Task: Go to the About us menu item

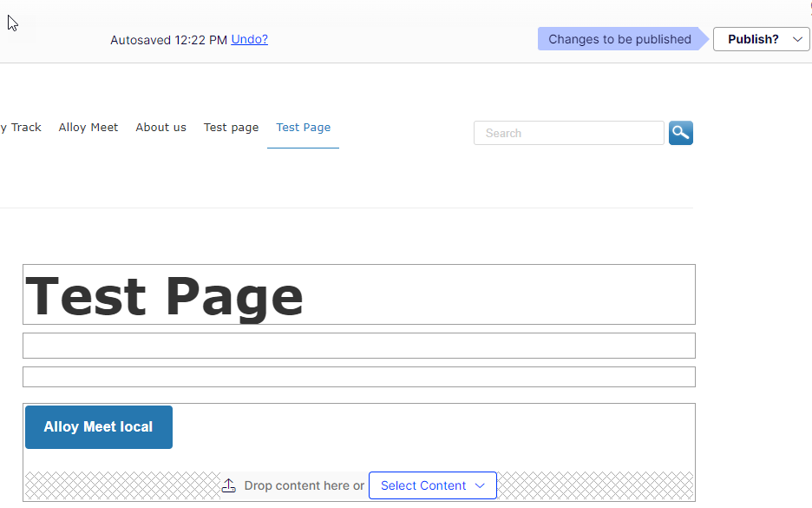Action: (160, 128)
